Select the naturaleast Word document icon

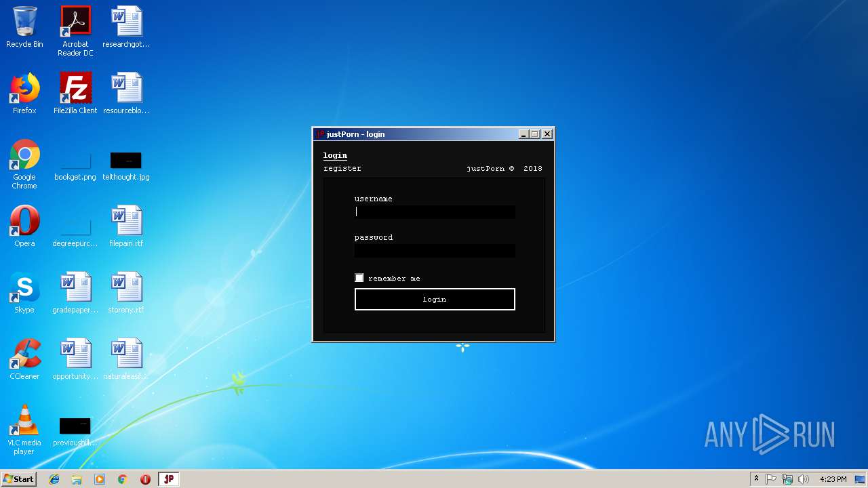[126, 360]
